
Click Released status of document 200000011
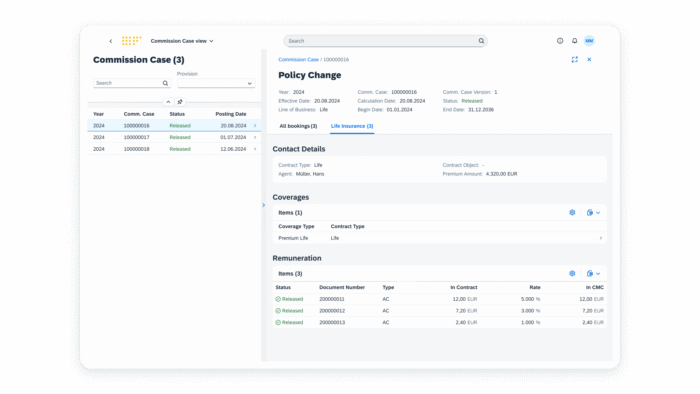pyautogui.click(x=289, y=299)
